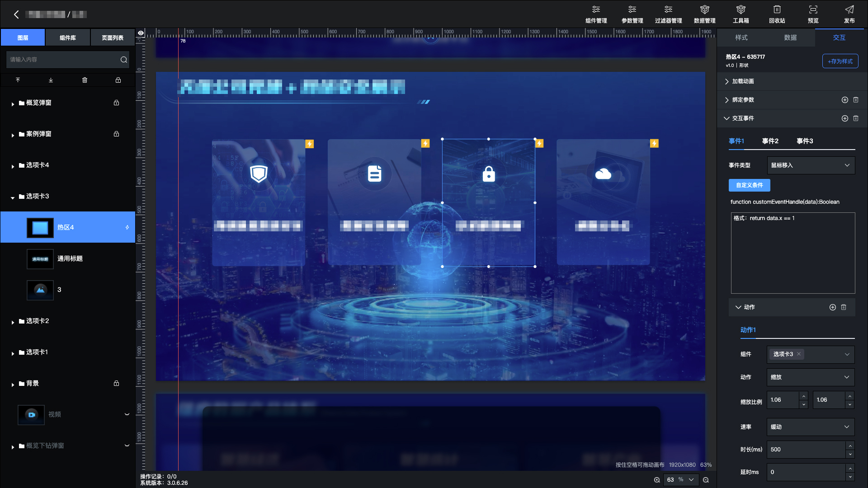
Task: Delete action using 动作 trash icon
Action: click(844, 307)
